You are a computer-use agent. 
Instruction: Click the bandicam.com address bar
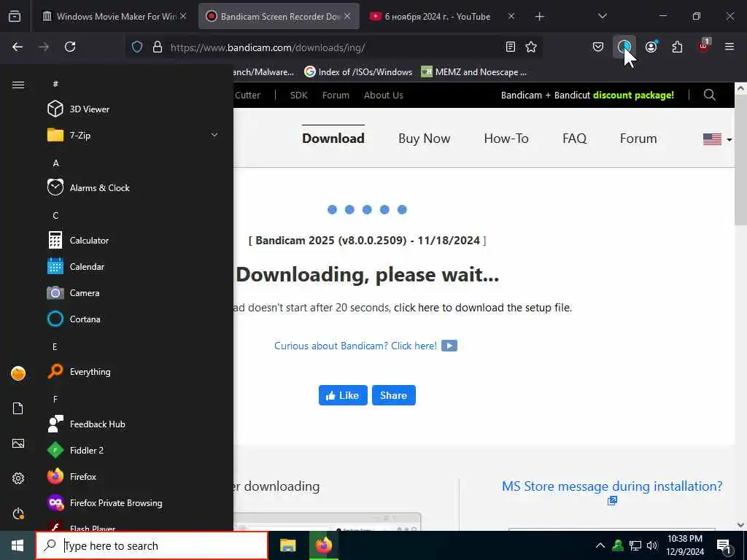point(333,47)
